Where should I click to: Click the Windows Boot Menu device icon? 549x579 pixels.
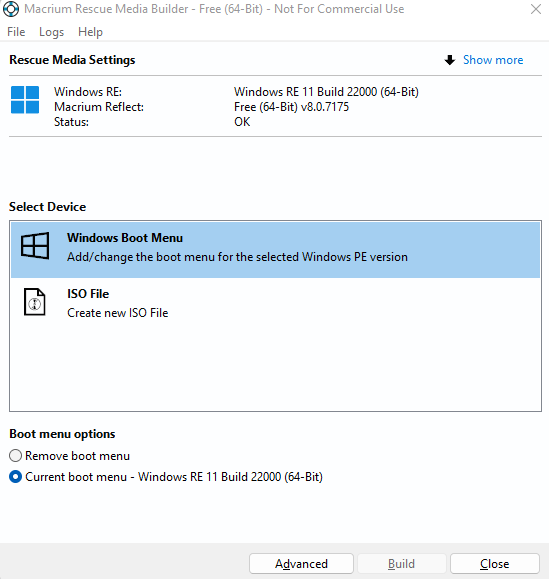click(x=35, y=246)
